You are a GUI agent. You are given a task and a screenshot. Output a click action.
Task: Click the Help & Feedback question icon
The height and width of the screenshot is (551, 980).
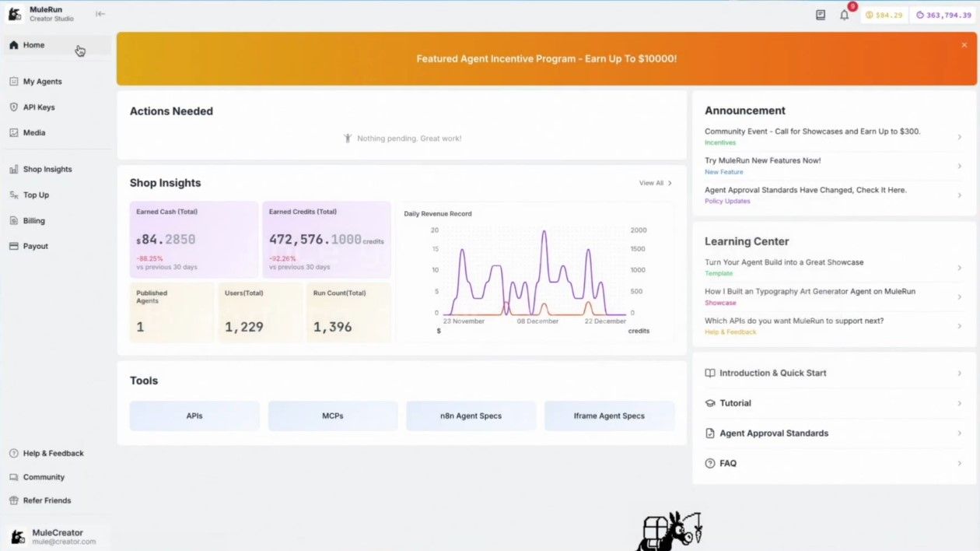point(13,453)
